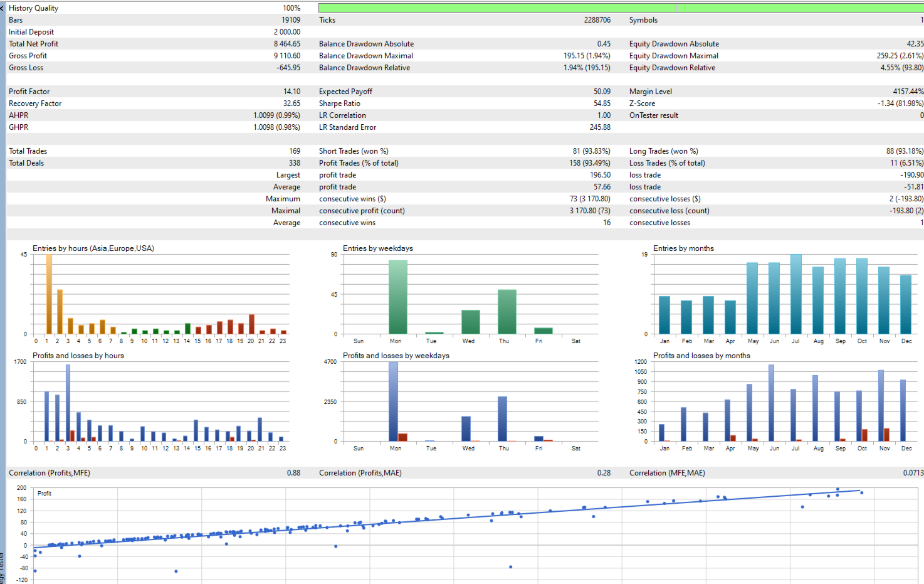Click the Balance Drawdown Absolute value 0.45
The height and width of the screenshot is (584, 924).
tap(604, 44)
